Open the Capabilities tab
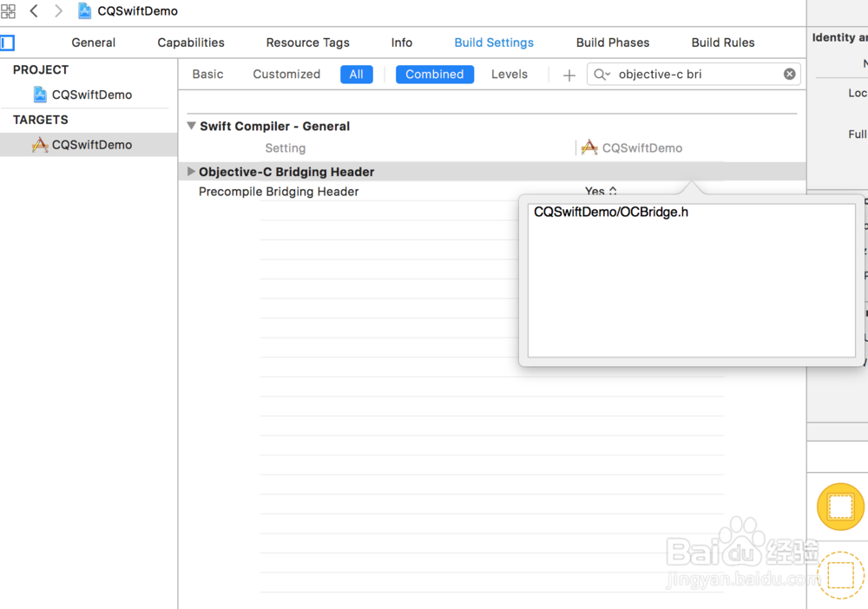Viewport: 868px width, 609px height. [x=191, y=43]
